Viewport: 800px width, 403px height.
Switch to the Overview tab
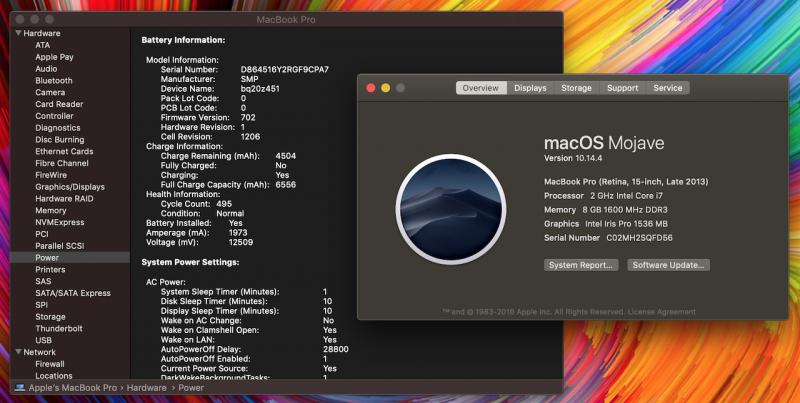click(481, 88)
